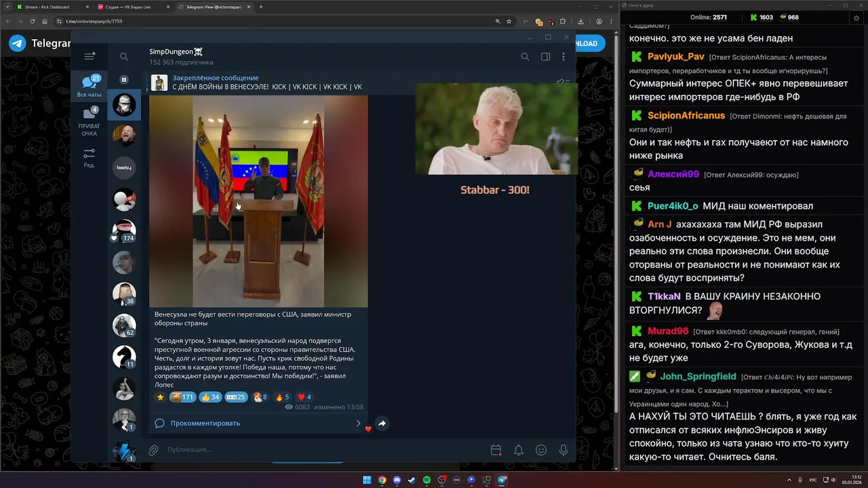The image size is (868, 488).
Task: Attach a file with paperclip icon
Action: pyautogui.click(x=154, y=449)
